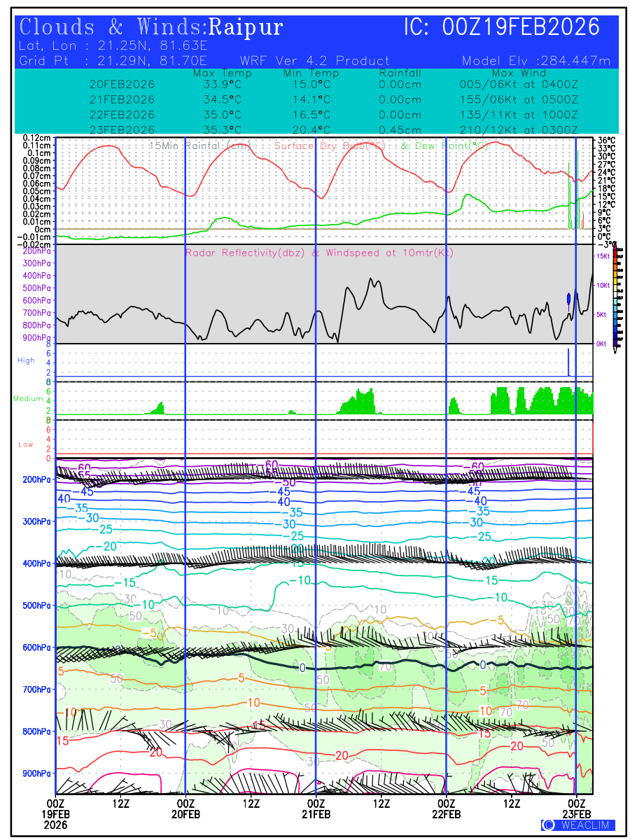The image size is (630, 840).
Task: Click the blue spike in High cloud panel
Action: [568, 363]
